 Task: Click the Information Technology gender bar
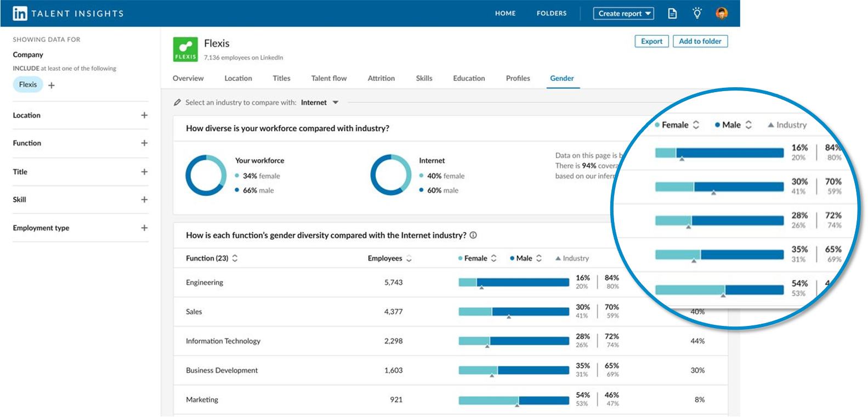[514, 341]
